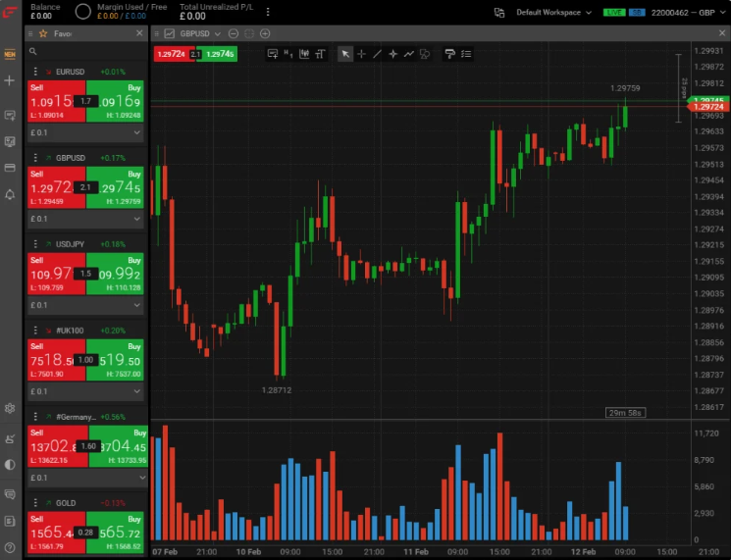731x560 pixels.
Task: Click the 29m 58s candle countdown label
Action: pyautogui.click(x=625, y=412)
